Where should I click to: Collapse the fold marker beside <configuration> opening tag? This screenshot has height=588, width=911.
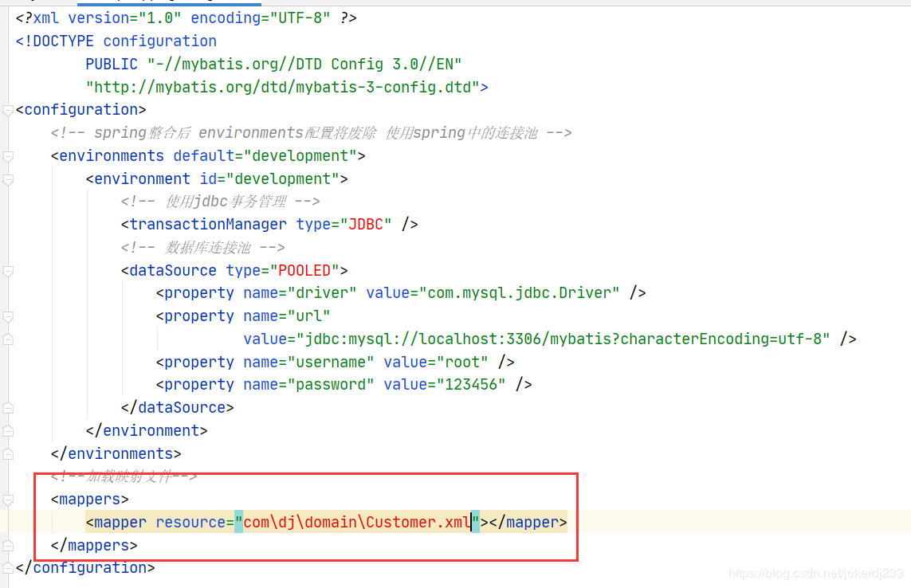pos(8,111)
